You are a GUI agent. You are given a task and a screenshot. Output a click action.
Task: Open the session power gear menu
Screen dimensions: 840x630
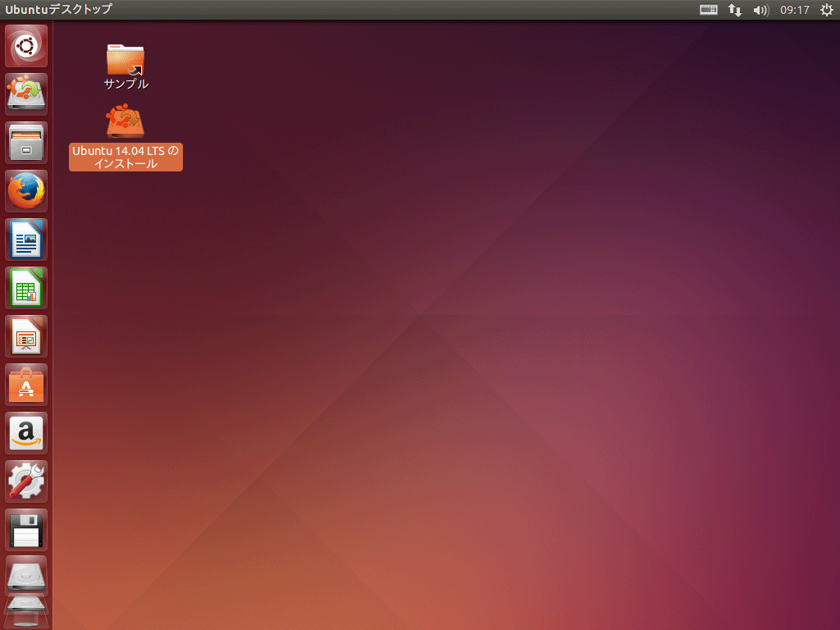tap(827, 10)
